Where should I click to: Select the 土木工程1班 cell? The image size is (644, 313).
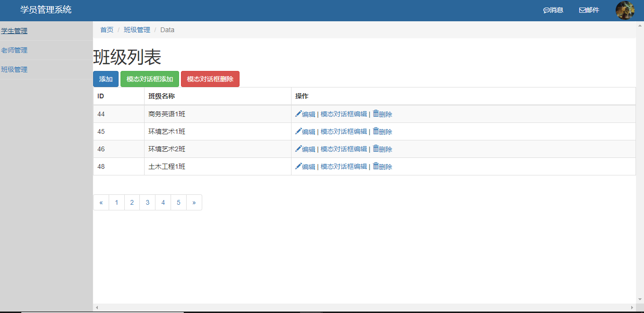click(218, 166)
